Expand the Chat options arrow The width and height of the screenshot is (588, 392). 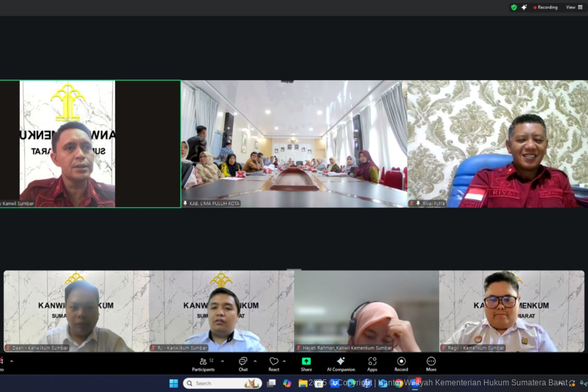coord(255,361)
